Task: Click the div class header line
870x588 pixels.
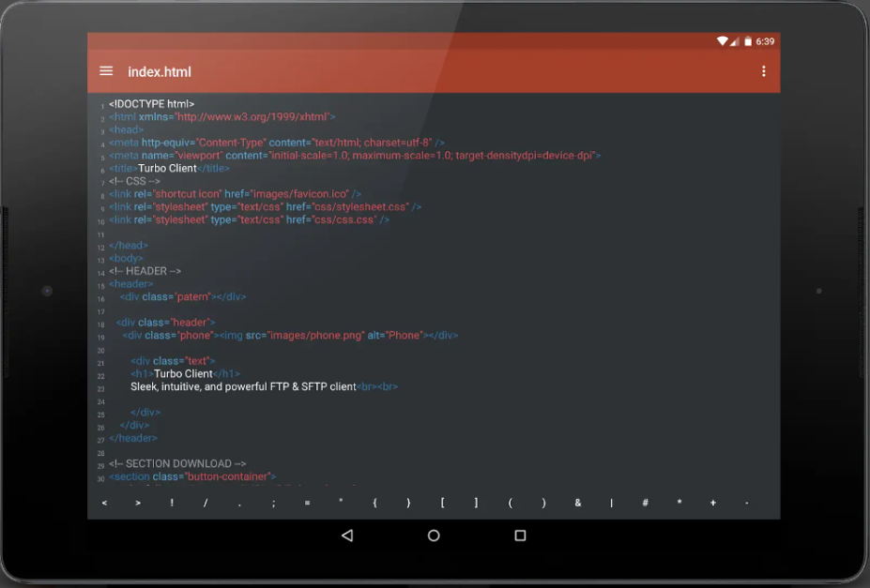Action: click(165, 323)
